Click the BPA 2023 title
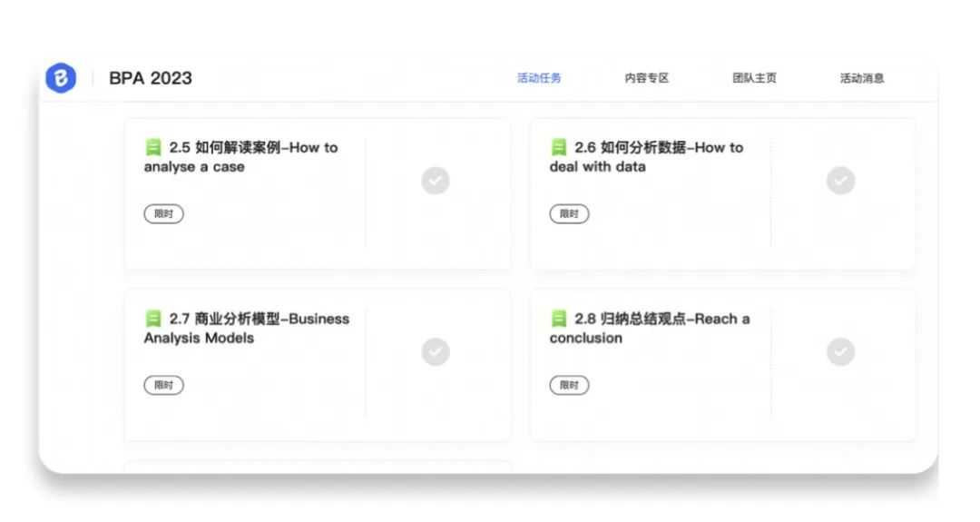980x522 pixels. click(x=151, y=78)
